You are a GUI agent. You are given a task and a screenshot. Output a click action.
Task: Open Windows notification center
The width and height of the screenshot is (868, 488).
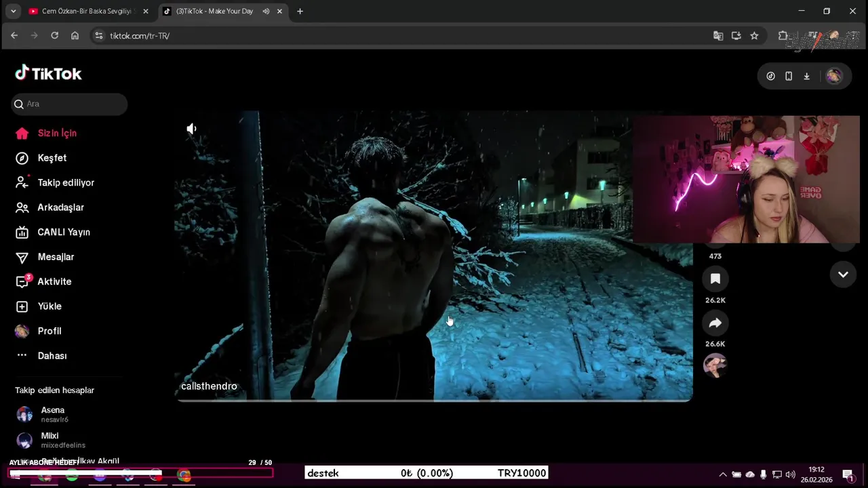point(848,474)
